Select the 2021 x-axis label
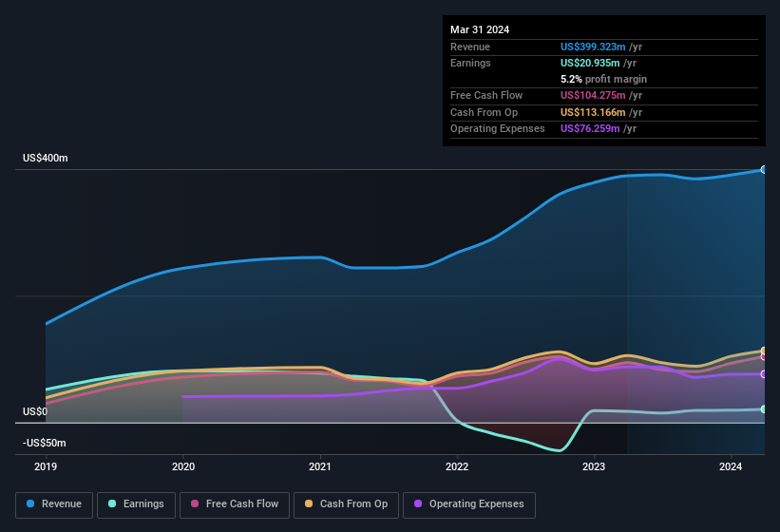The height and width of the screenshot is (532, 780). pyautogui.click(x=320, y=466)
